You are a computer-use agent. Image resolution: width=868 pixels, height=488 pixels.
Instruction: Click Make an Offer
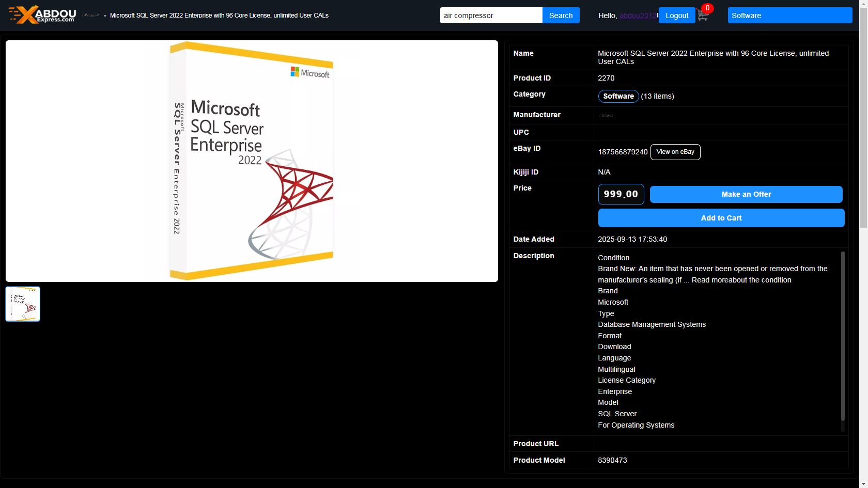pos(746,195)
